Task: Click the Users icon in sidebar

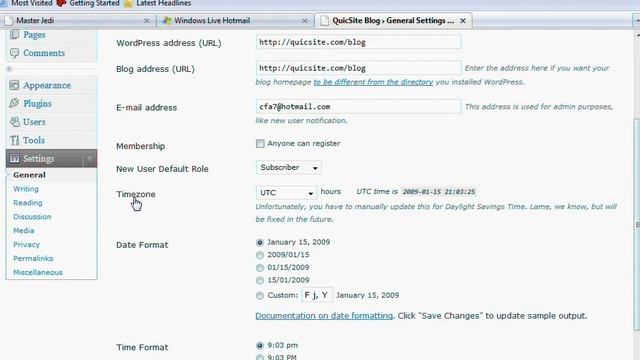Action: (15, 122)
